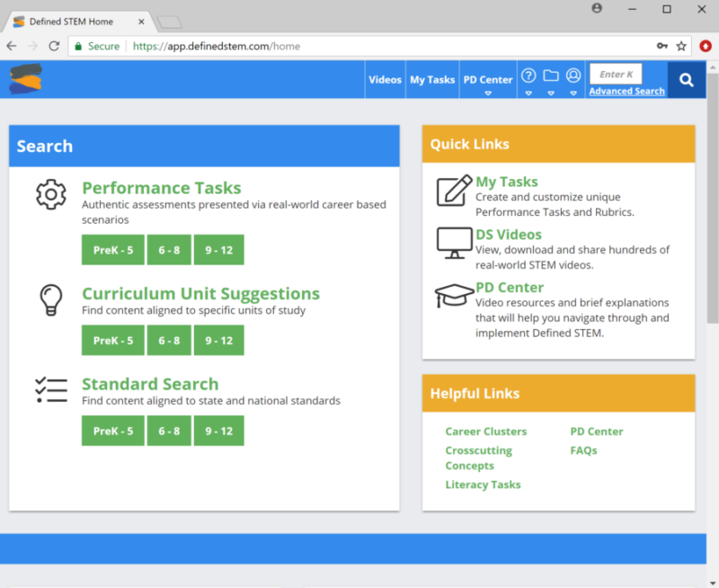This screenshot has width=719, height=588.
Task: Select Videos in the top navigation
Action: point(385,79)
